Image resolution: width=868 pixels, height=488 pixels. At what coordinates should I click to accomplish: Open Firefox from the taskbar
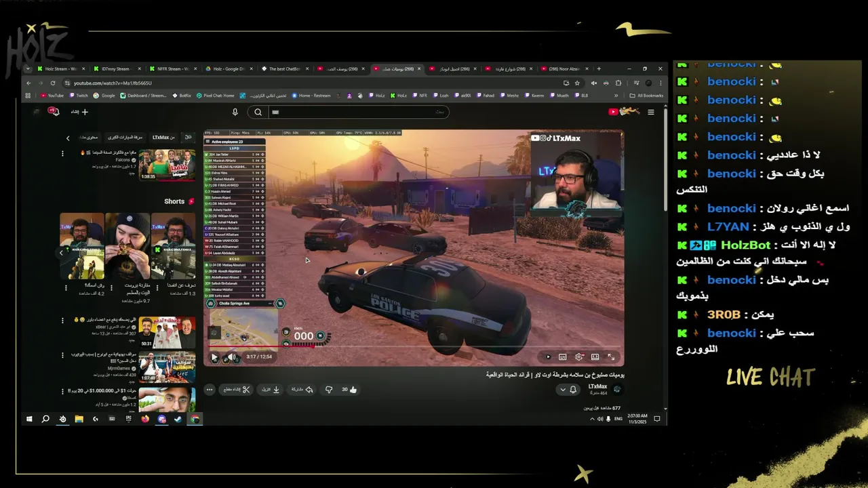point(145,419)
